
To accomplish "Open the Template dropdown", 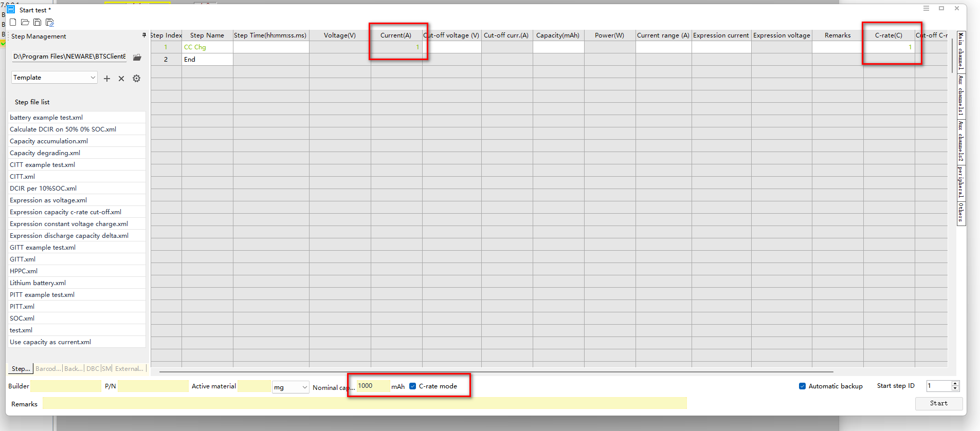I will click(x=55, y=78).
